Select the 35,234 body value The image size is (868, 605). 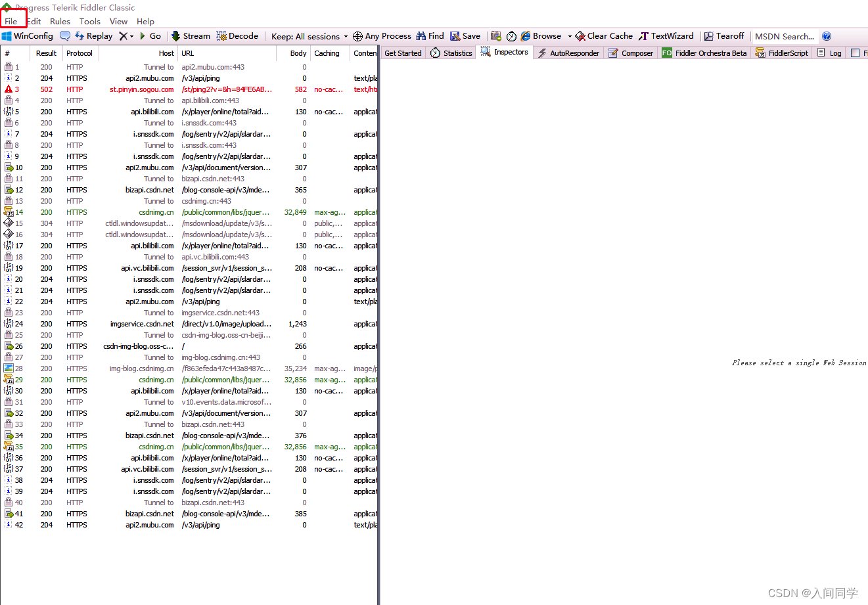tap(296, 369)
